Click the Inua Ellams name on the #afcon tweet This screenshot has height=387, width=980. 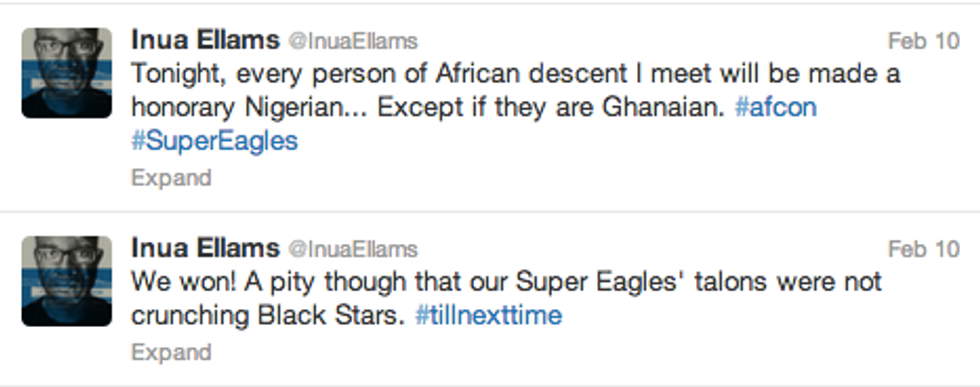[x=205, y=40]
